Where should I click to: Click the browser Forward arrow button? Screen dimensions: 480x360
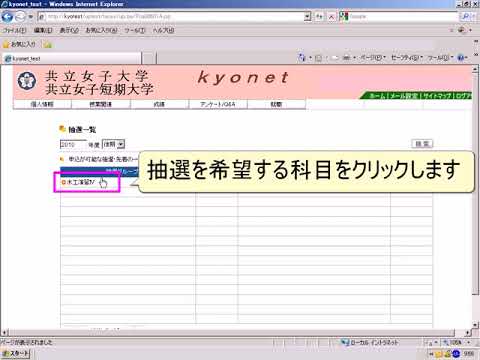tap(20, 16)
